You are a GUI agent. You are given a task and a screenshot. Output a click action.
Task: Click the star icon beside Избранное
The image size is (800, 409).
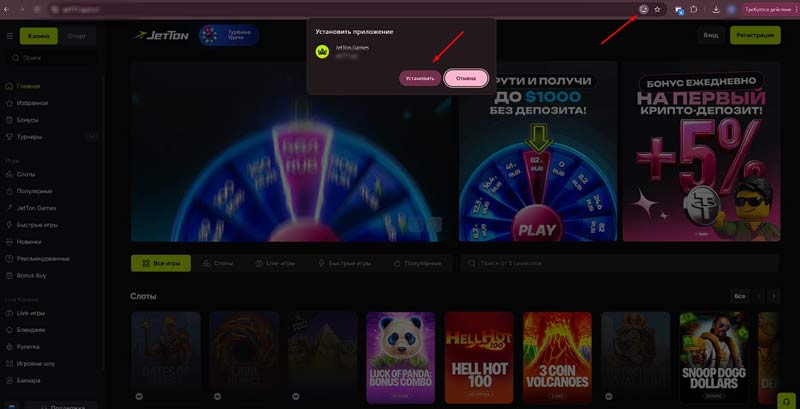click(9, 103)
